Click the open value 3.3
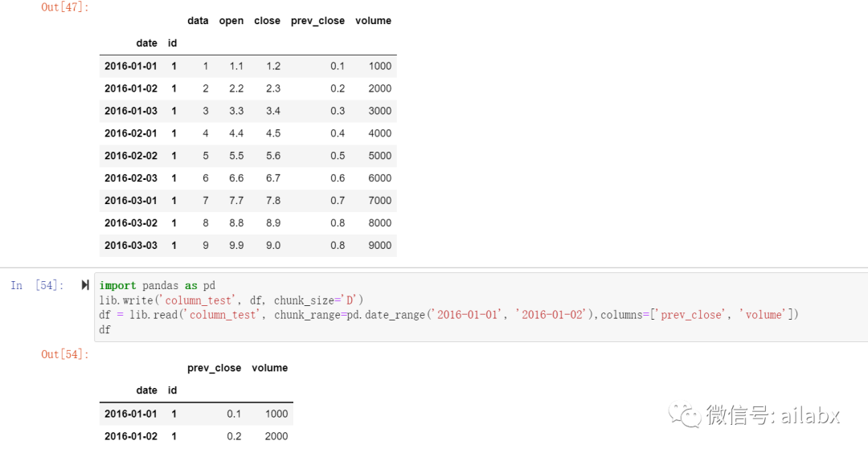 point(236,111)
